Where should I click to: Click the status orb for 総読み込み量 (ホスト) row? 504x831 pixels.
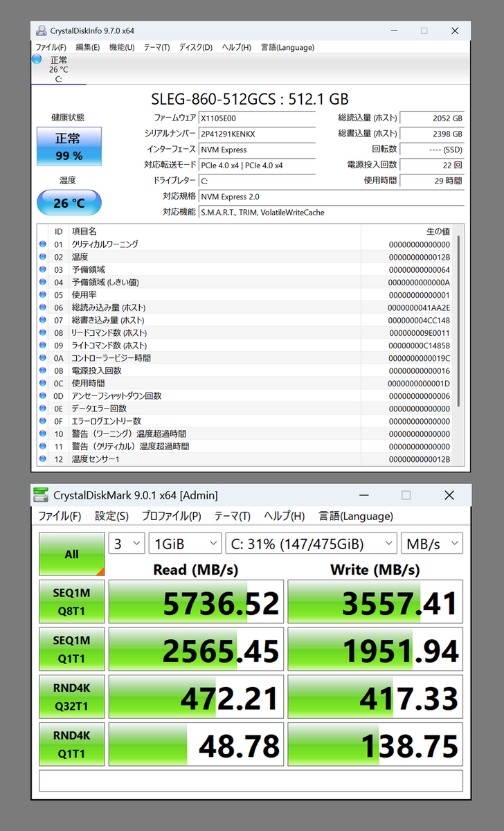click(43, 307)
